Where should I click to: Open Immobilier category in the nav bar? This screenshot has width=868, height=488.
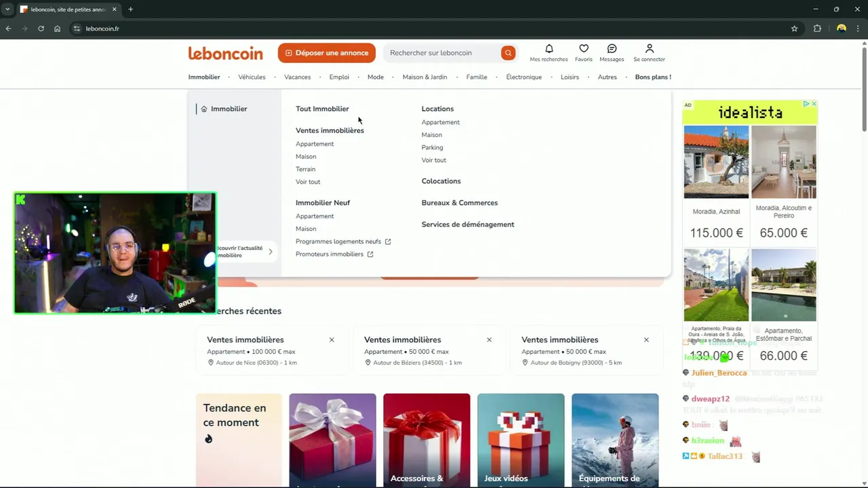(204, 77)
